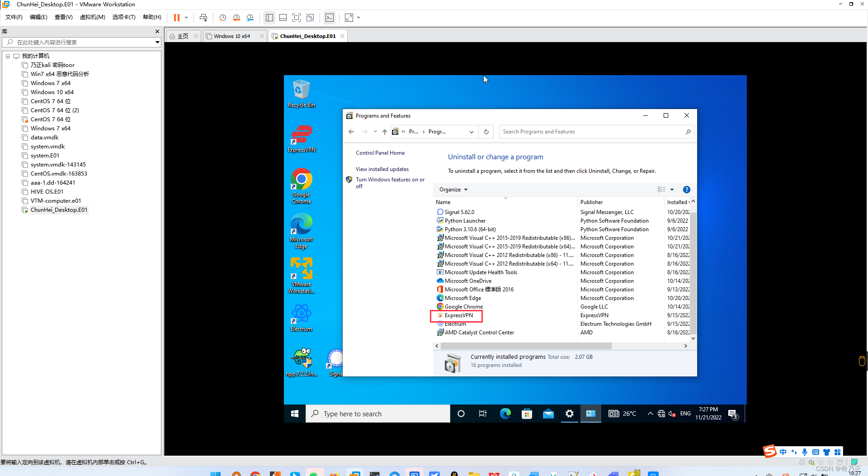Close the ChunHei_Desktop.E01 tab
The image size is (868, 476).
(342, 36)
